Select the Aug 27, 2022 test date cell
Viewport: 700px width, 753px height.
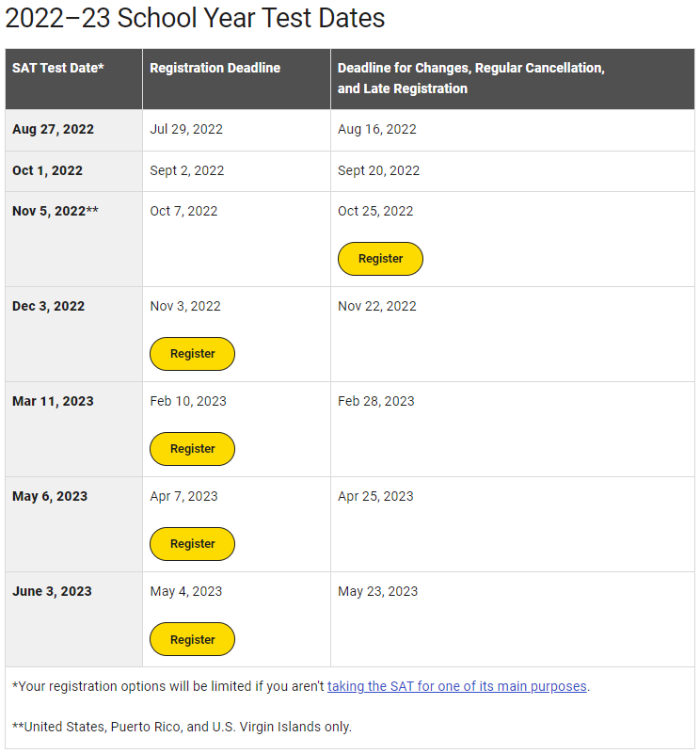(x=74, y=130)
